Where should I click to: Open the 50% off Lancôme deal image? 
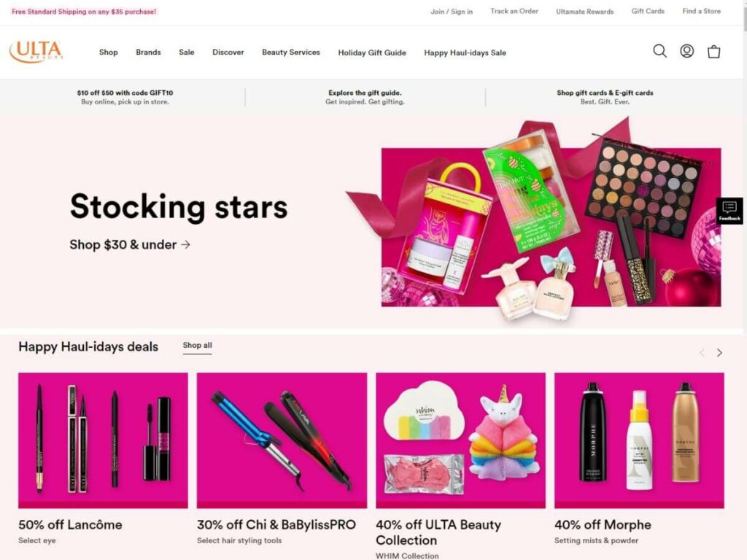coord(103,440)
